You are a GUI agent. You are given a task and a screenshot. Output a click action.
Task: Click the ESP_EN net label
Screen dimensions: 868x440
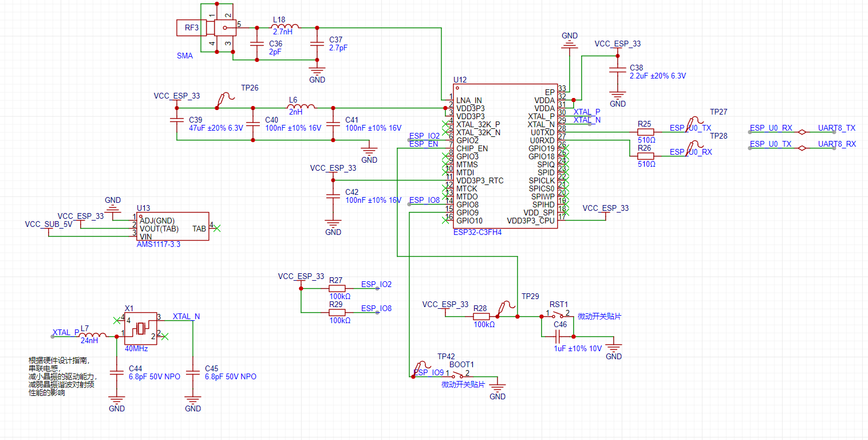pos(424,144)
